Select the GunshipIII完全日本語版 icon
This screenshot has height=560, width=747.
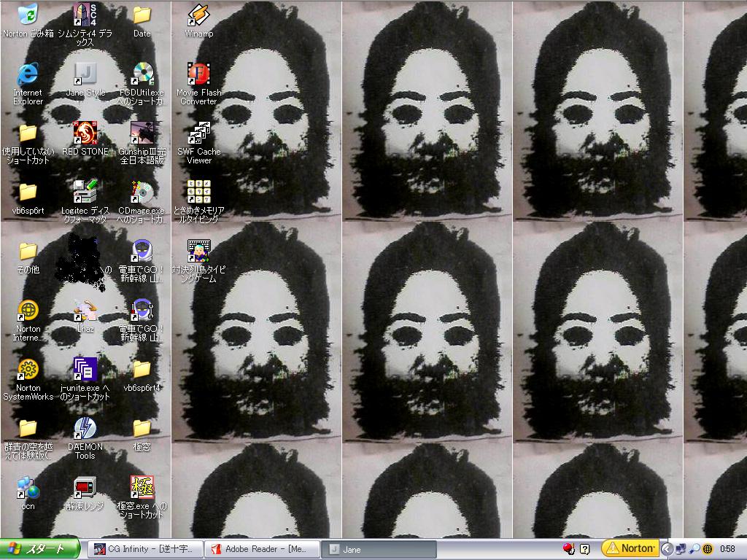pyautogui.click(x=142, y=133)
